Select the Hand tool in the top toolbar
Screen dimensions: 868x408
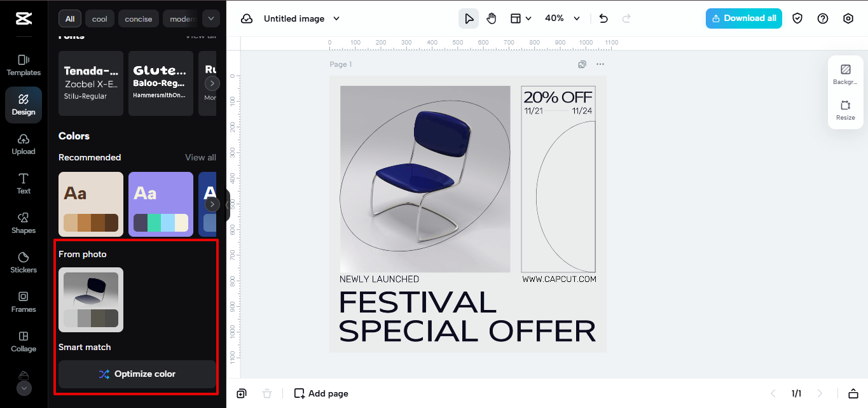pos(492,18)
